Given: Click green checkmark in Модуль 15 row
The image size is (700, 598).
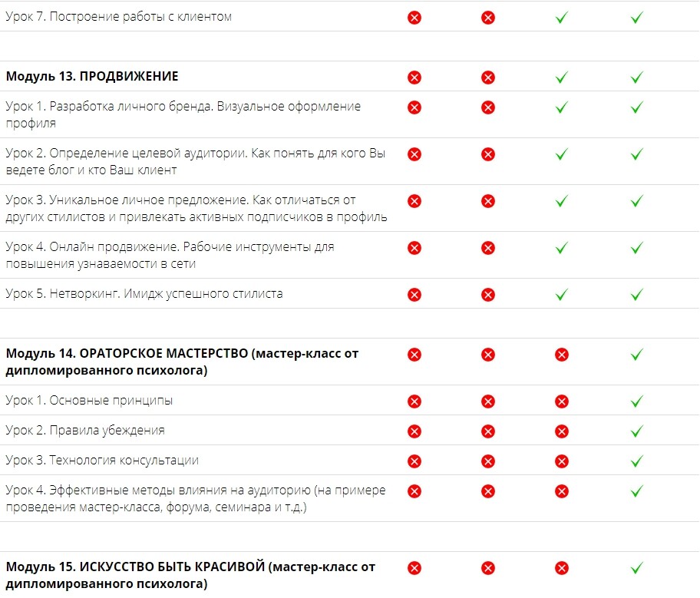Looking at the screenshot, I should tap(636, 567).
